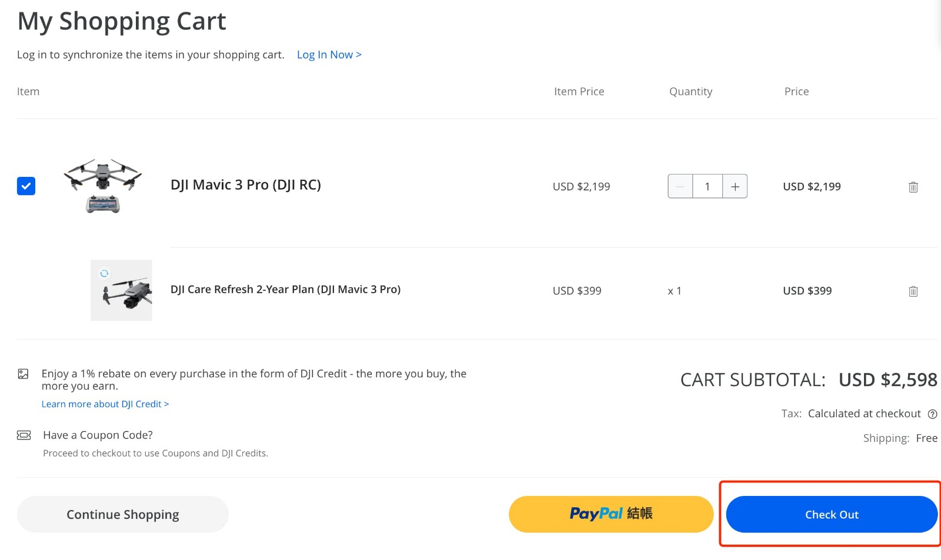Open the DJI Mavic 3 Pro product image
The height and width of the screenshot is (560, 941).
pos(103,185)
